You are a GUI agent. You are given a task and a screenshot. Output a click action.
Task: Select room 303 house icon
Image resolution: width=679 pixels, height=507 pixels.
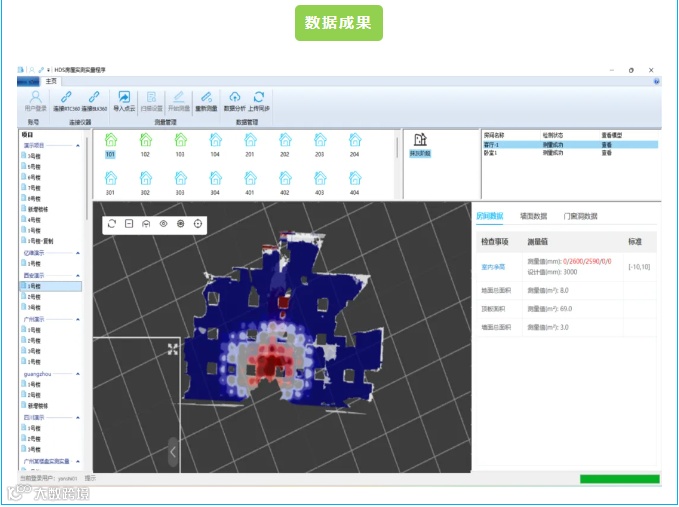[x=181, y=178]
